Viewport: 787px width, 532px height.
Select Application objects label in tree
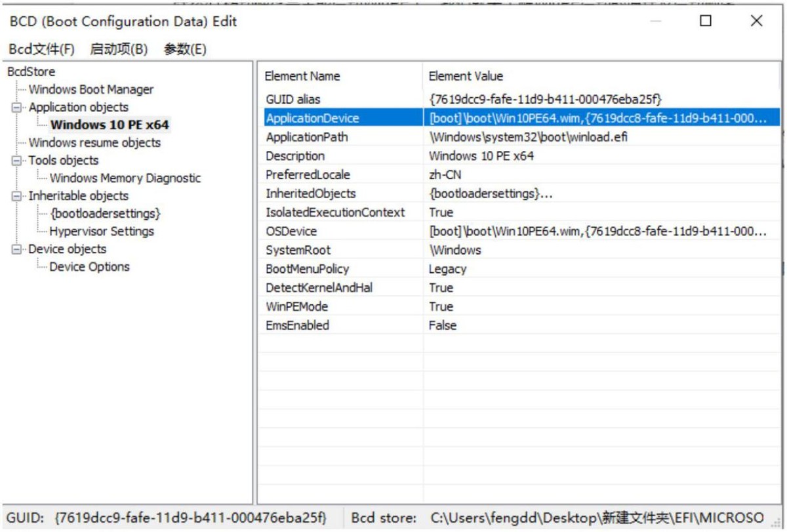click(x=79, y=107)
